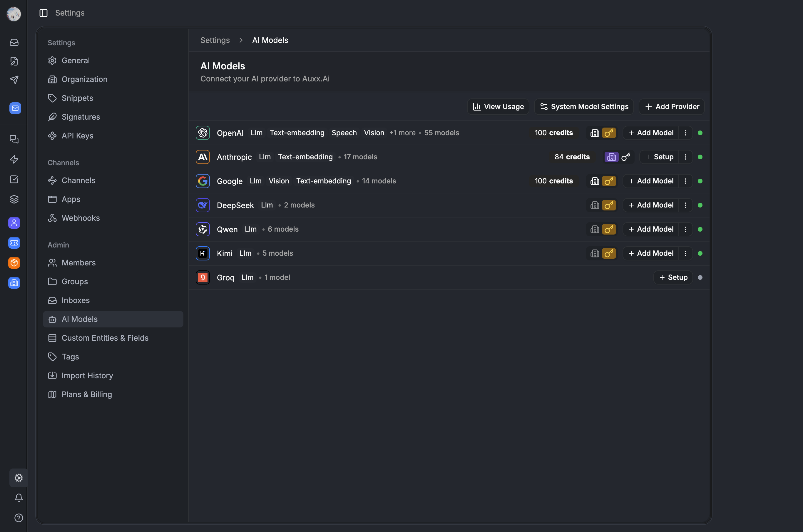Click the Settings breadcrumb link
The image size is (803, 532).
coord(215,40)
